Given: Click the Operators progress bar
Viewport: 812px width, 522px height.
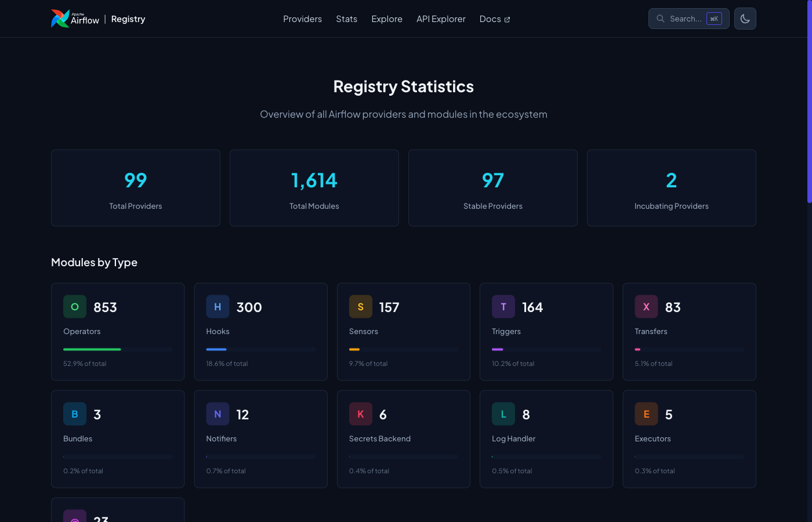Looking at the screenshot, I should (117, 349).
